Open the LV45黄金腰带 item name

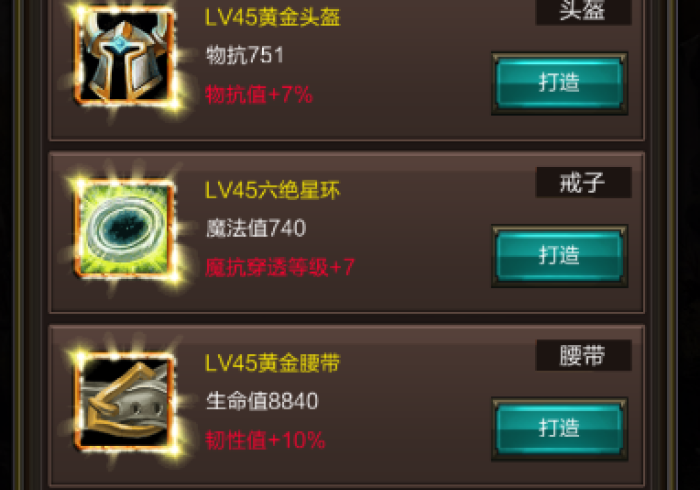click(x=272, y=363)
